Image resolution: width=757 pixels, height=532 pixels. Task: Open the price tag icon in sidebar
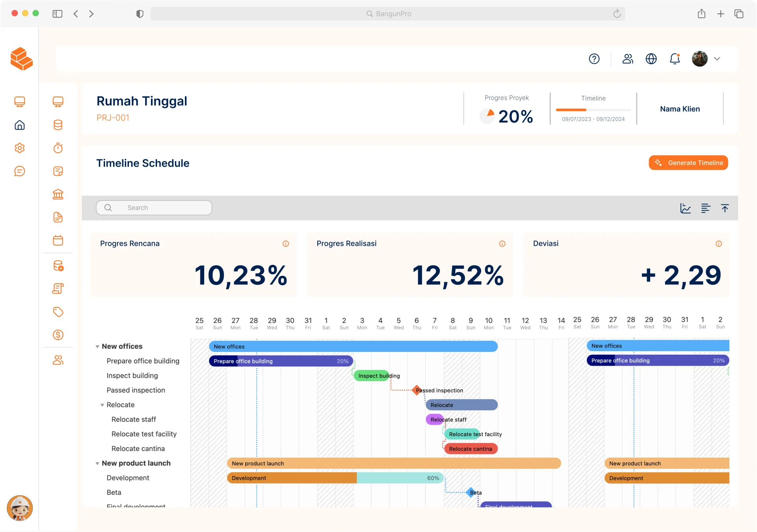(58, 312)
